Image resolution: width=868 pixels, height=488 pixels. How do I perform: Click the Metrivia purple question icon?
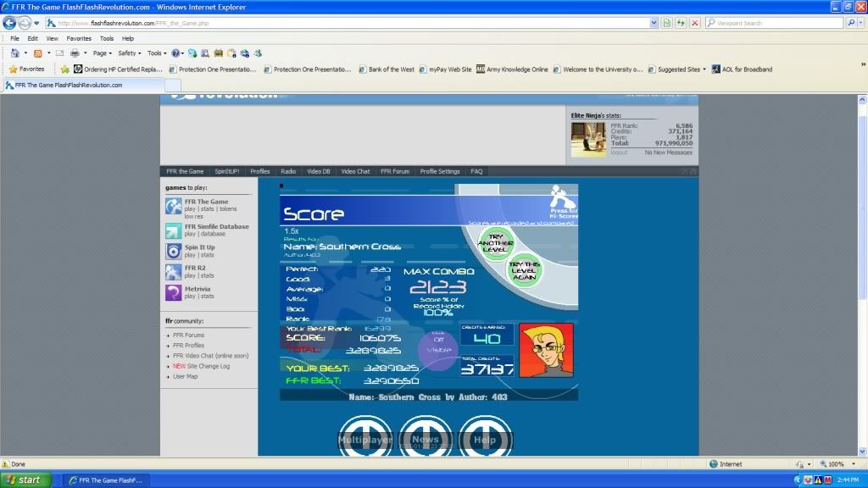pos(173,292)
